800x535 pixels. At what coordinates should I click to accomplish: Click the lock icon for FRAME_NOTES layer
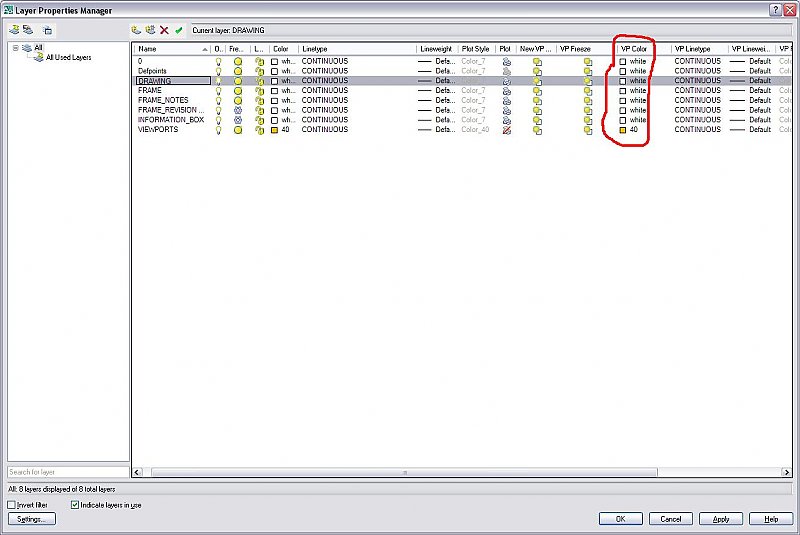tap(259, 100)
